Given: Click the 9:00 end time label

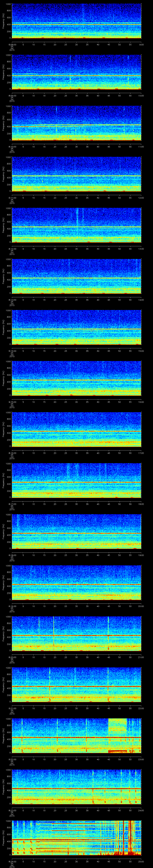Looking at the screenshot, I should click(x=141, y=44).
